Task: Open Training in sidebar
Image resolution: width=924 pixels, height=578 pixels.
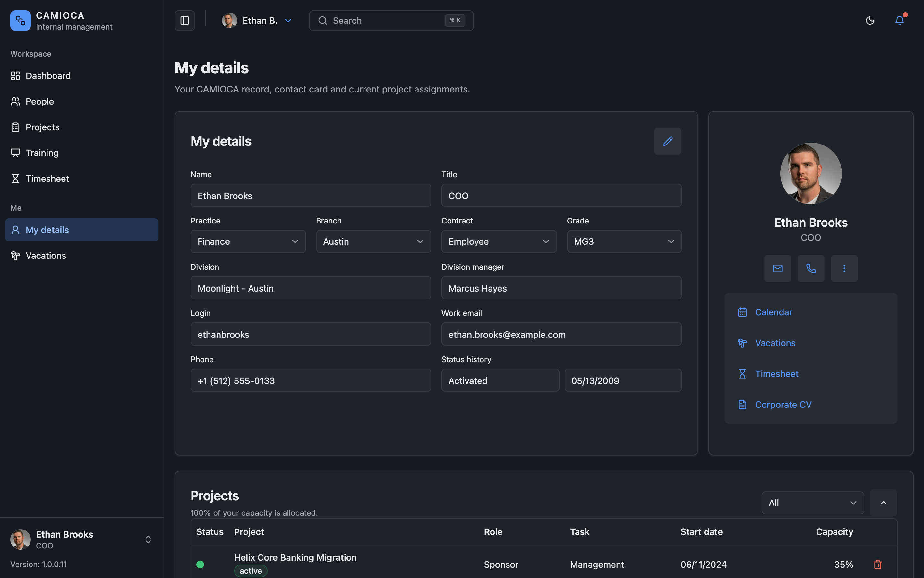Action: click(x=82, y=153)
